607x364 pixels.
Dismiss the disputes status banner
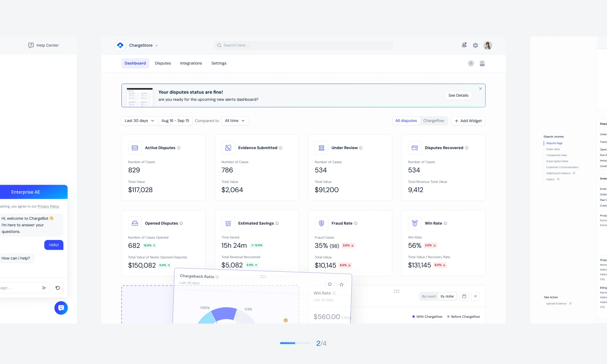481,89
